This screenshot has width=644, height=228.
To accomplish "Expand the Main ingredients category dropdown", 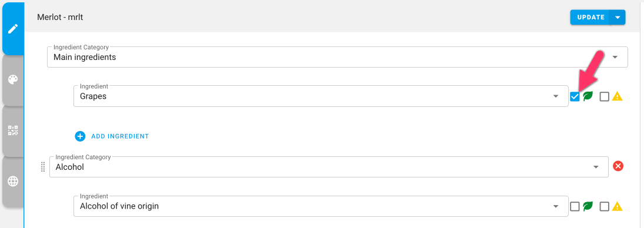I will click(337, 57).
